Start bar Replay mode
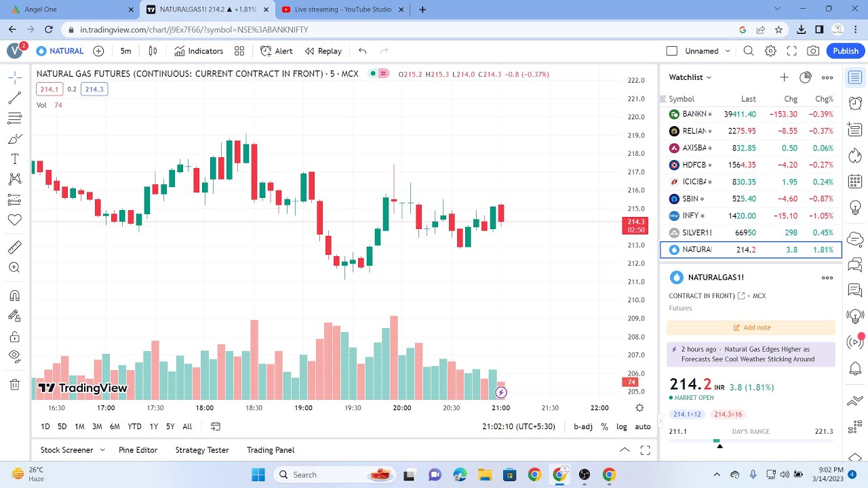 323,51
